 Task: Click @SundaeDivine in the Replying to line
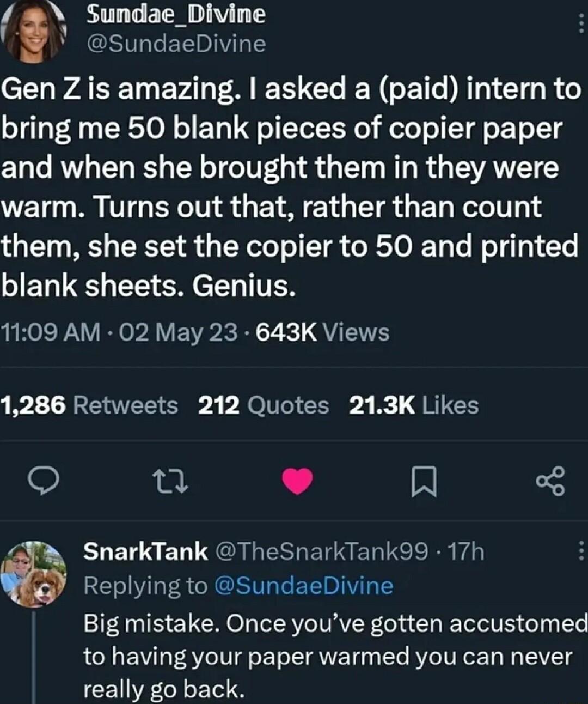[x=304, y=586]
